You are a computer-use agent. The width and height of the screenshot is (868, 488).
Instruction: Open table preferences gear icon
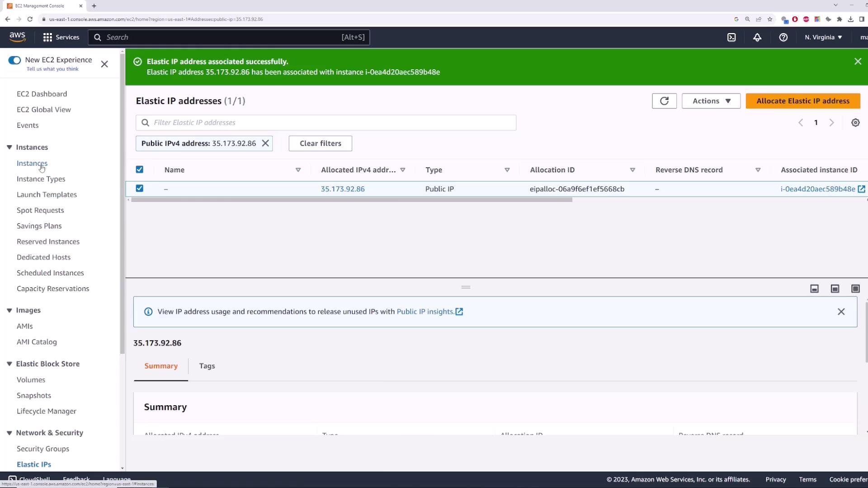(855, 123)
